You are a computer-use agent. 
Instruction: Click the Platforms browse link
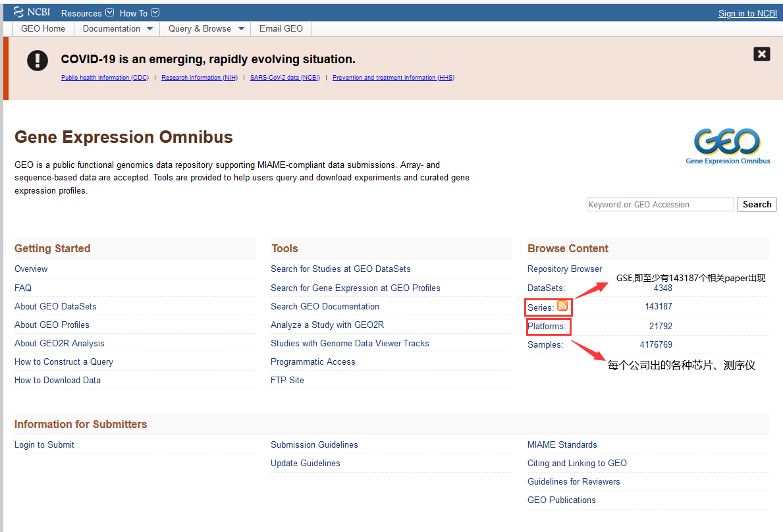click(x=547, y=327)
